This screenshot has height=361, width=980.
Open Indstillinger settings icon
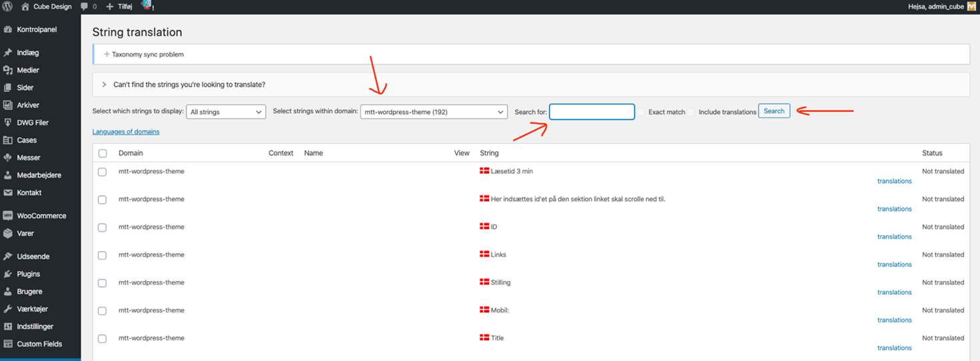coord(8,326)
